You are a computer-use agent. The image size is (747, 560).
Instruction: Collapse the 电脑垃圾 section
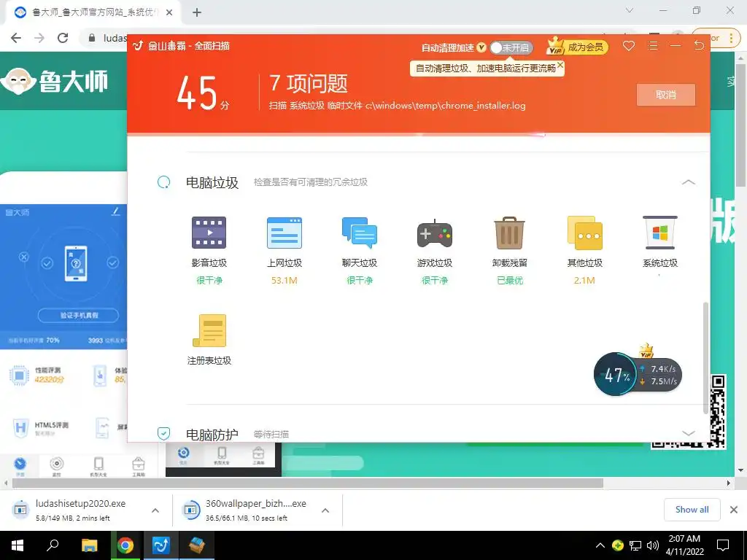tap(689, 182)
